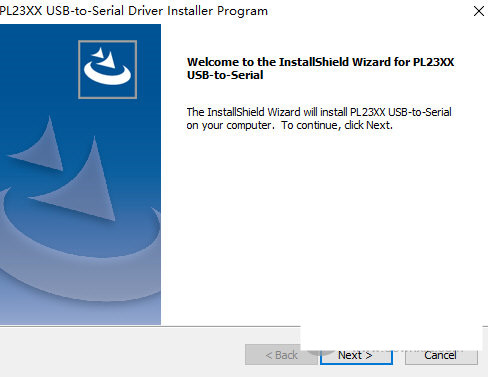Click the 'Driver Installer Program' words in the title
This screenshot has height=377, width=488.
(198, 11)
